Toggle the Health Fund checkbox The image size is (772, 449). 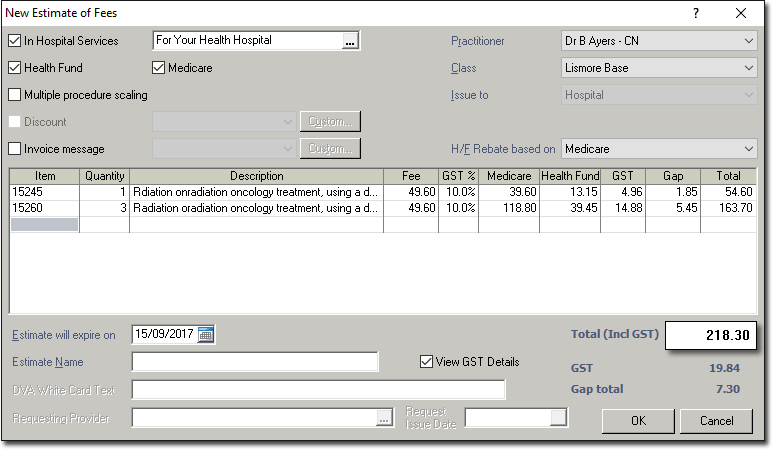tap(14, 68)
